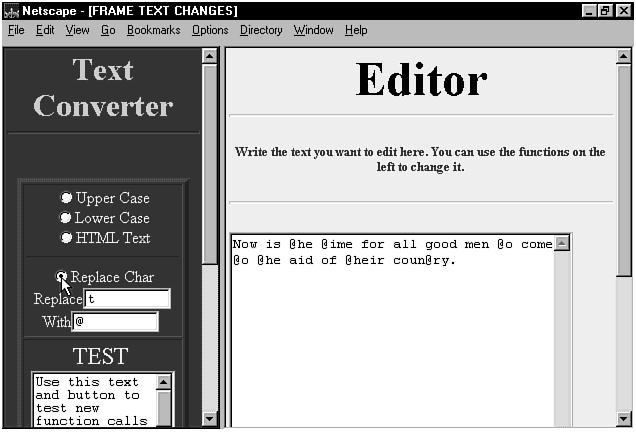Select the Lower Case radio button
The height and width of the screenshot is (435, 636).
pos(67,218)
